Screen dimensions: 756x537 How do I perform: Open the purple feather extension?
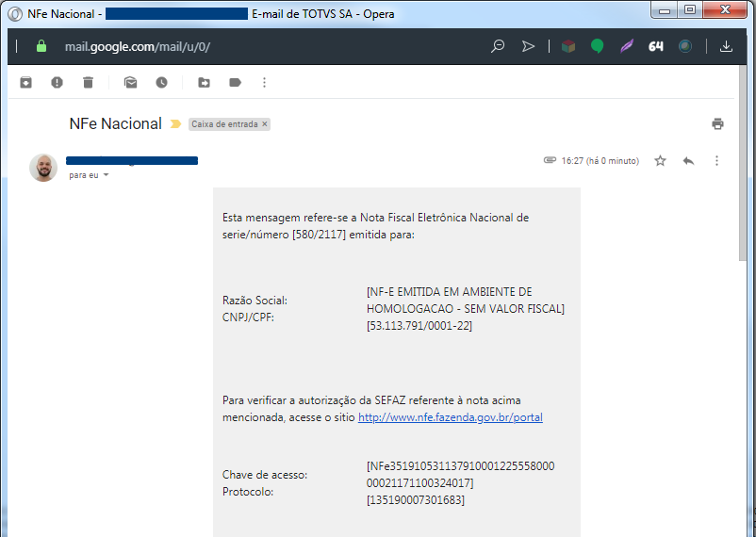(x=627, y=46)
